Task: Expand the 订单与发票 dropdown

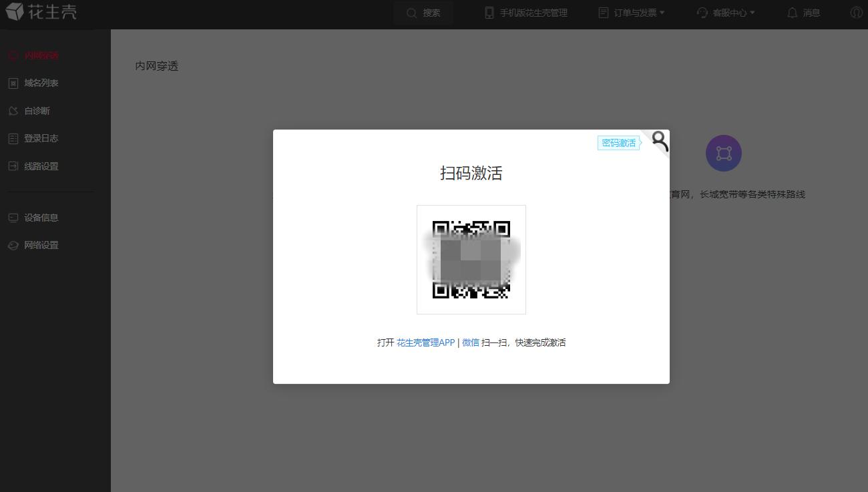Action: 632,13
